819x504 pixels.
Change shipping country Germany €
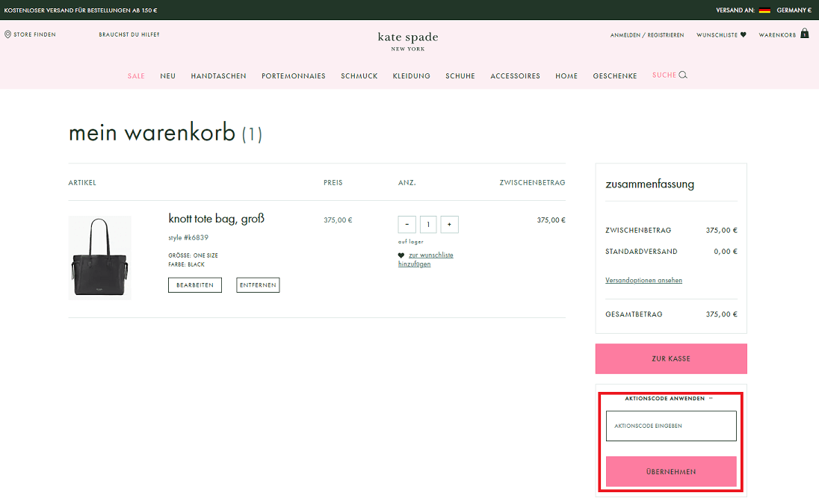click(794, 10)
